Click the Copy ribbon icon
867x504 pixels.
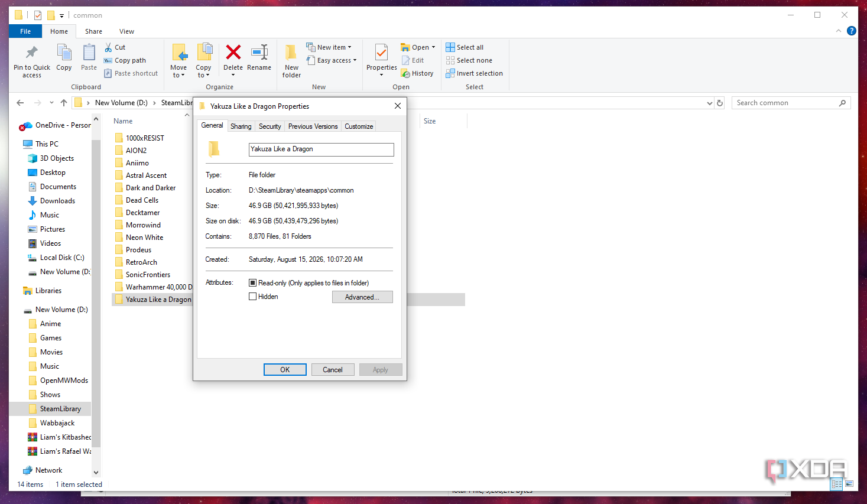(x=64, y=53)
